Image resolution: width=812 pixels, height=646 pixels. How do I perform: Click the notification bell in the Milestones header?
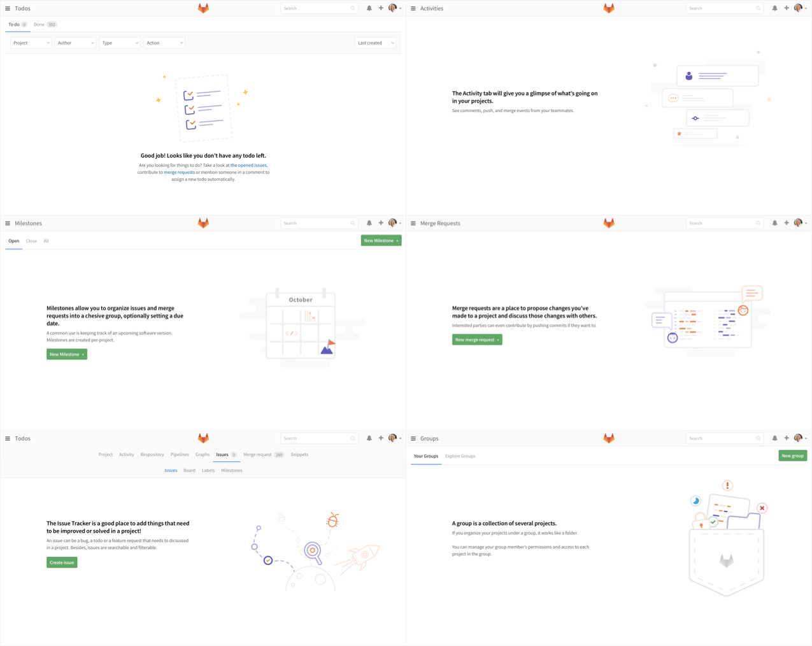point(369,223)
